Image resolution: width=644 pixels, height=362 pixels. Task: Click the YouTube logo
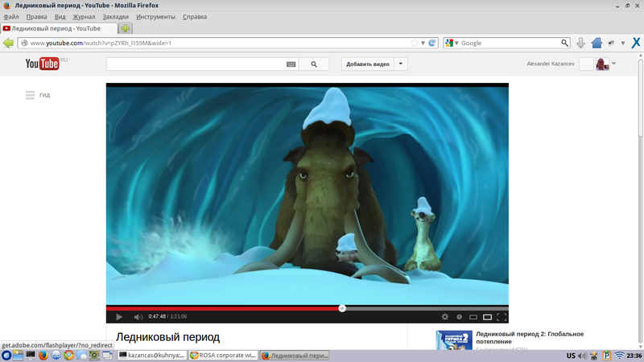(42, 64)
